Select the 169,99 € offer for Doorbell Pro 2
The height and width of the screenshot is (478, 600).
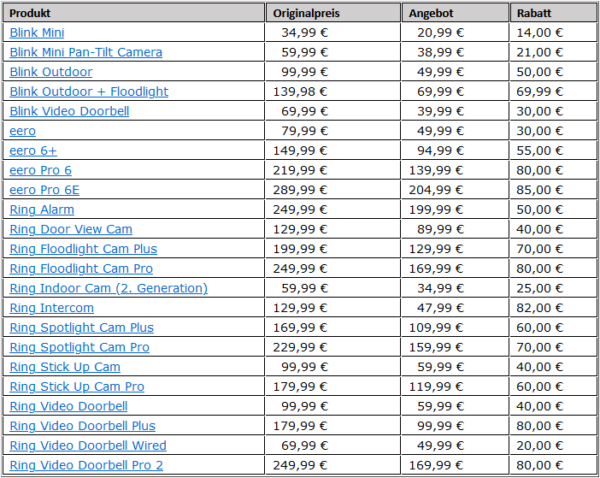coord(455,465)
